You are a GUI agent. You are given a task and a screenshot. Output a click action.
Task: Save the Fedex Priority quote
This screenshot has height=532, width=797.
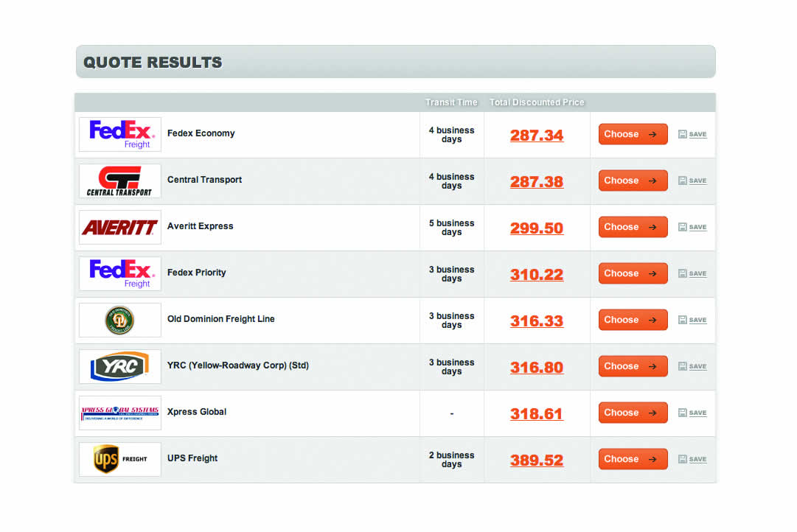693,274
